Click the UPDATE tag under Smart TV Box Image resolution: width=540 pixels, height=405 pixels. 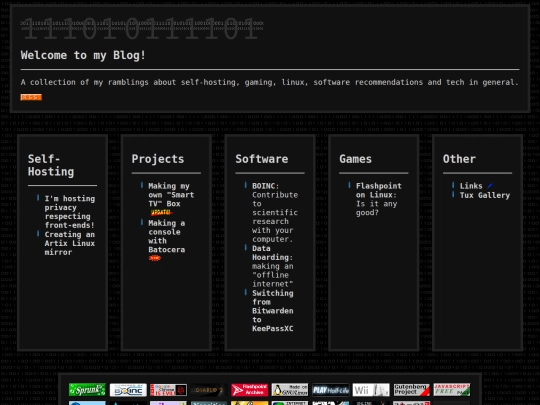tap(161, 213)
